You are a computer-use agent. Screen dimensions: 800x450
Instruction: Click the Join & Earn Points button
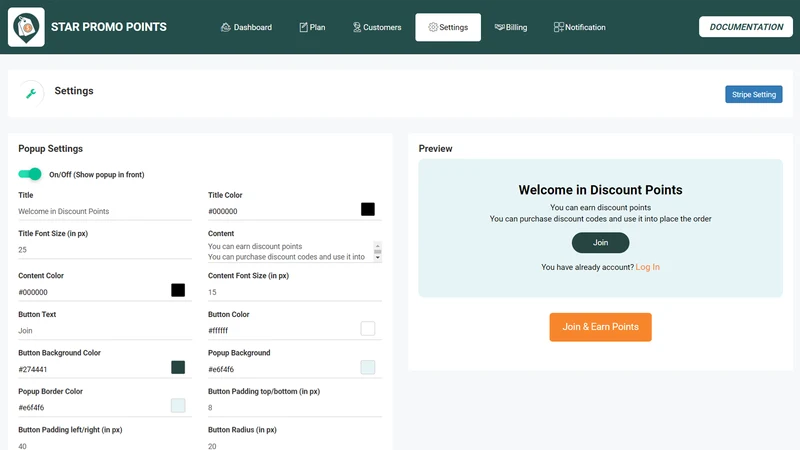600,327
